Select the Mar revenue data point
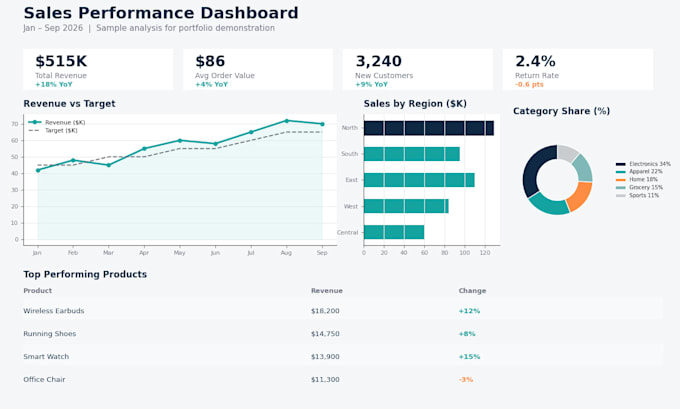 108,165
